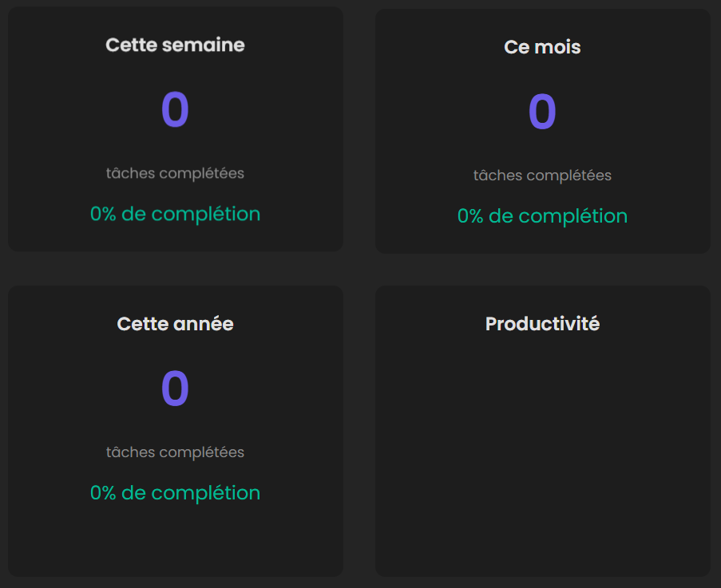This screenshot has height=588, width=721.
Task: Select the yearly completed tasks counter
Action: coord(175,389)
